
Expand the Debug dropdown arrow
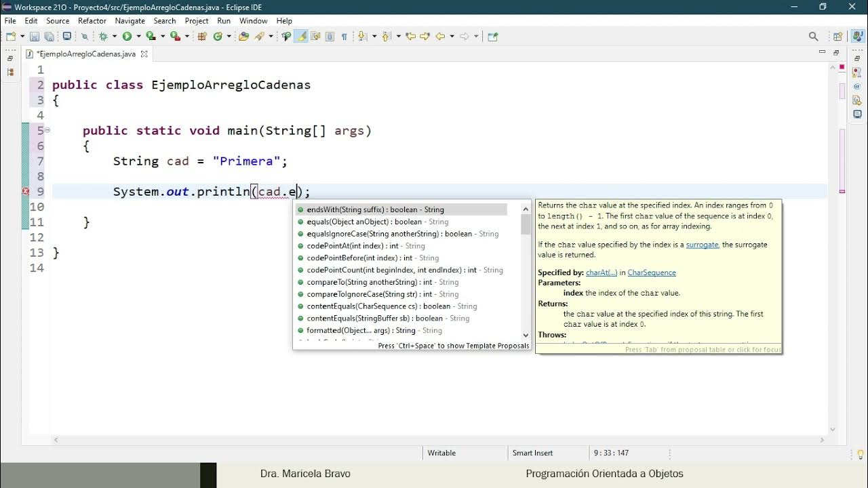tap(115, 37)
